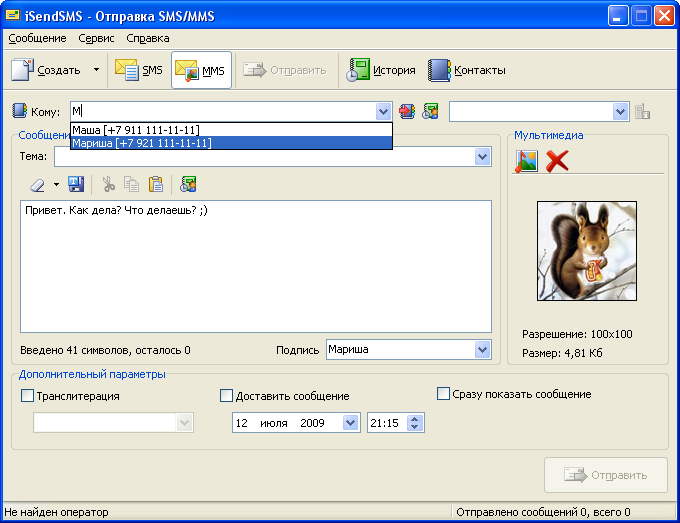Open eraser tool dropdown arrow
Image resolution: width=680 pixels, height=523 pixels.
tap(56, 185)
